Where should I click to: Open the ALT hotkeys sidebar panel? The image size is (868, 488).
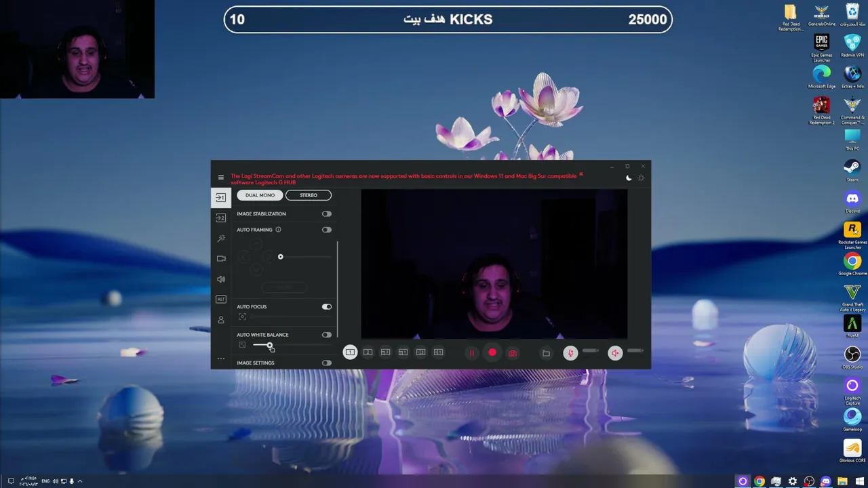pyautogui.click(x=220, y=299)
